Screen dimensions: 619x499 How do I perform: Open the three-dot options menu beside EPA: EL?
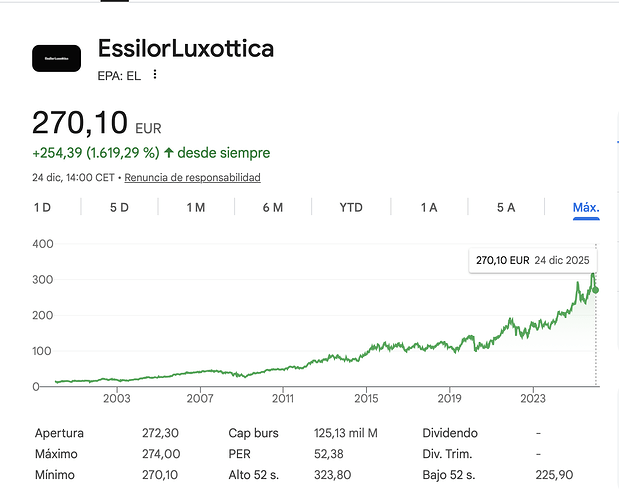[155, 74]
